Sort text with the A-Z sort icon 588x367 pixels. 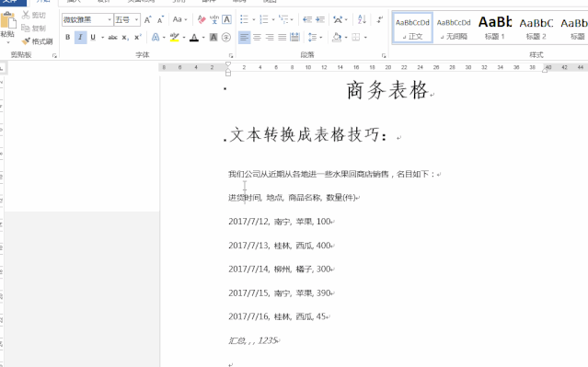click(x=362, y=19)
